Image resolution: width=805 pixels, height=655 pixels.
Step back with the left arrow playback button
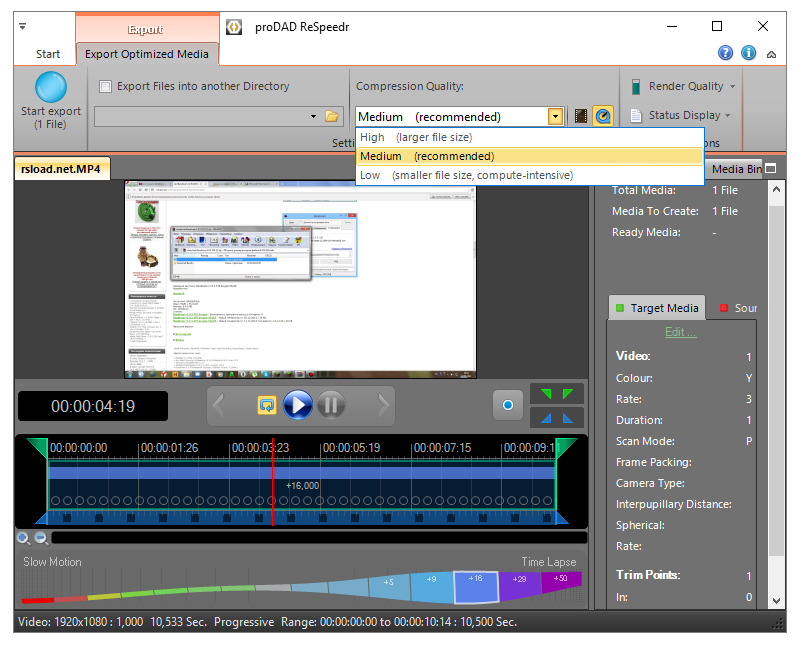coord(219,406)
